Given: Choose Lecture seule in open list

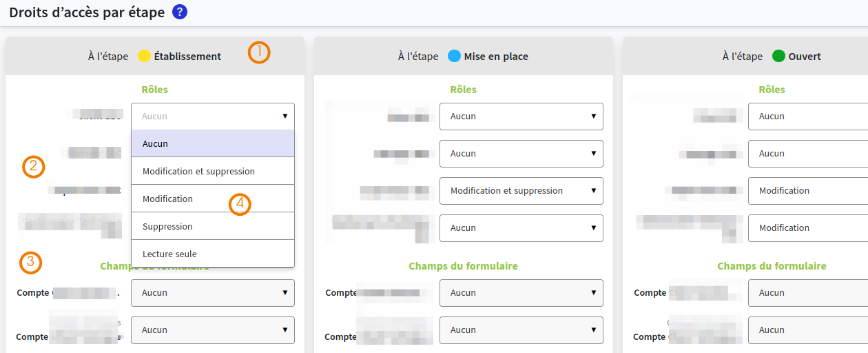Looking at the screenshot, I should tap(212, 254).
